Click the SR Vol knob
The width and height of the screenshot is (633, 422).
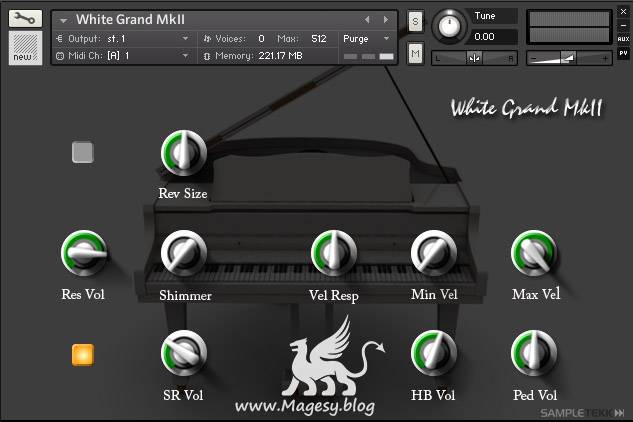pyautogui.click(x=184, y=353)
